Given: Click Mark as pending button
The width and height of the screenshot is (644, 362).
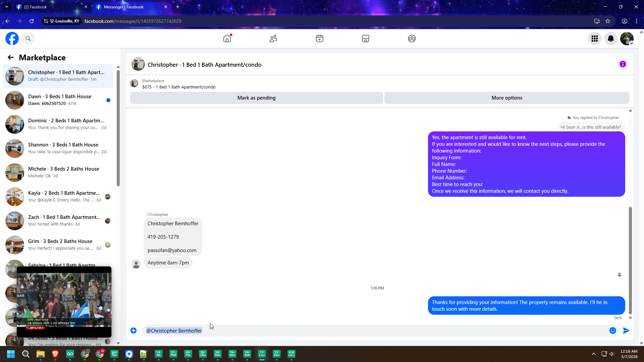Looking at the screenshot, I should click(x=256, y=98).
